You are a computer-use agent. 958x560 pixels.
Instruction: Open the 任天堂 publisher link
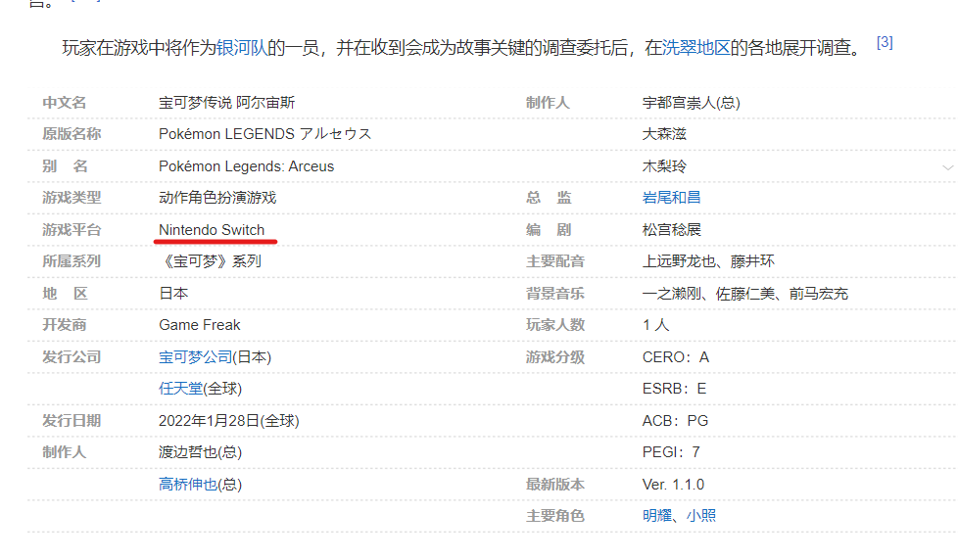180,389
